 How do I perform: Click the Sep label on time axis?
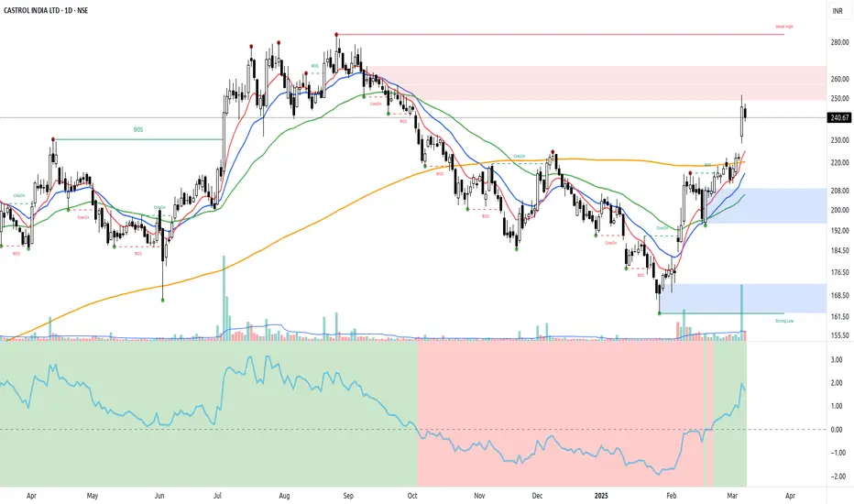tap(348, 496)
